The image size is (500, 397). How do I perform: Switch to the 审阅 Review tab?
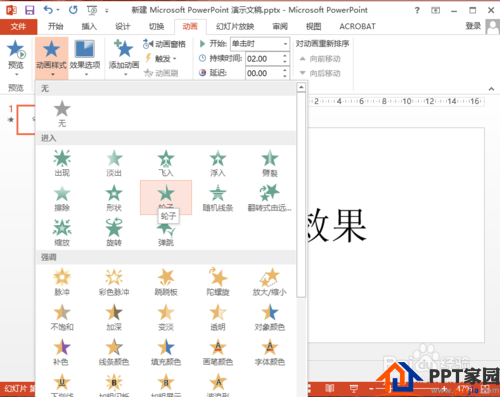pos(280,26)
